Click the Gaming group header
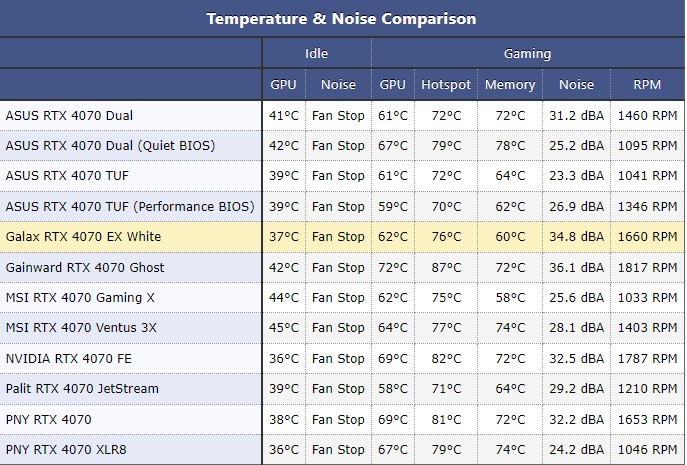687x465 pixels. click(527, 54)
